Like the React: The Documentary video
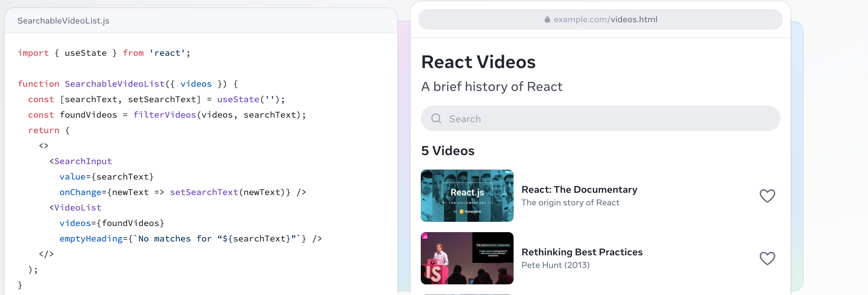This screenshot has width=868, height=295. click(767, 196)
